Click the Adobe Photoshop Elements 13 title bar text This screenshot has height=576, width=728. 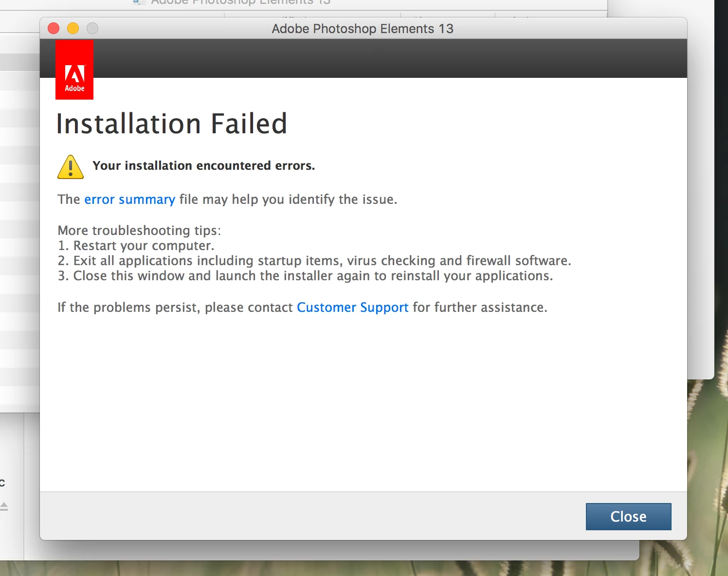[x=363, y=29]
